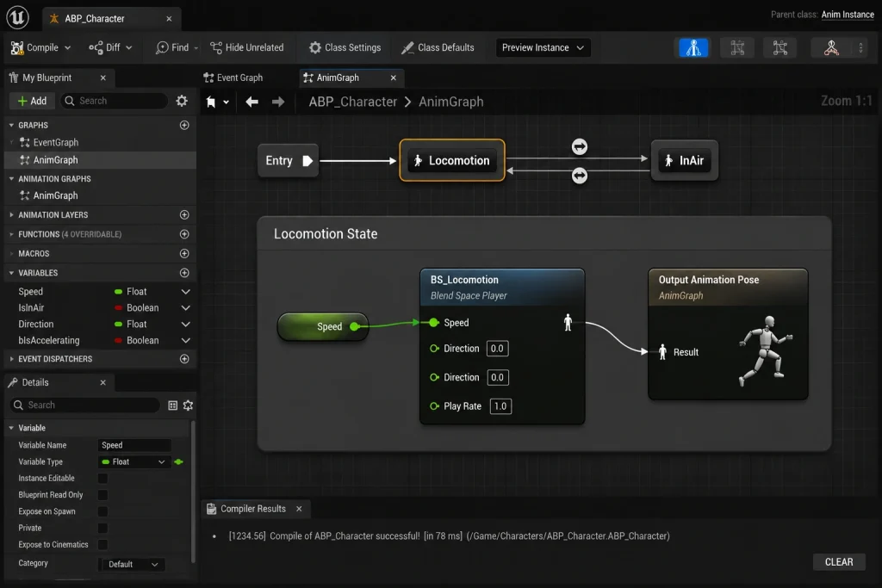This screenshot has height=588, width=882.
Task: Click the green Speed pin on BS_Locomotion
Action: pyautogui.click(x=434, y=323)
